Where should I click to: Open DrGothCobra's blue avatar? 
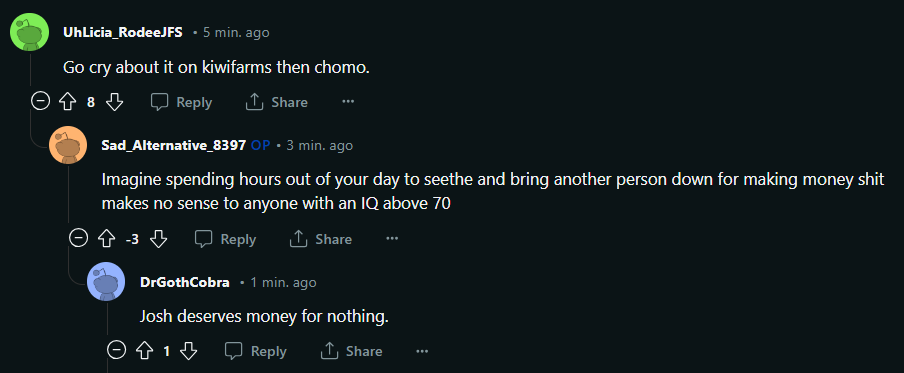point(106,281)
